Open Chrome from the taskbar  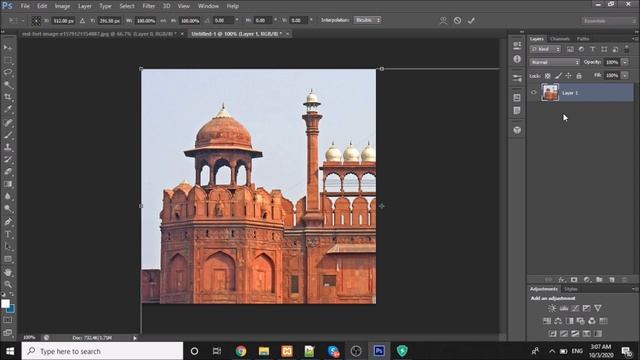click(241, 351)
